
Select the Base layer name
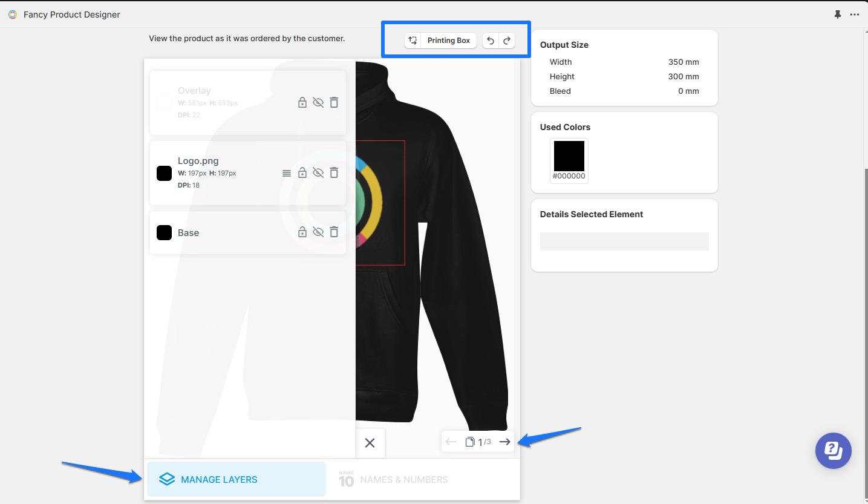(188, 233)
